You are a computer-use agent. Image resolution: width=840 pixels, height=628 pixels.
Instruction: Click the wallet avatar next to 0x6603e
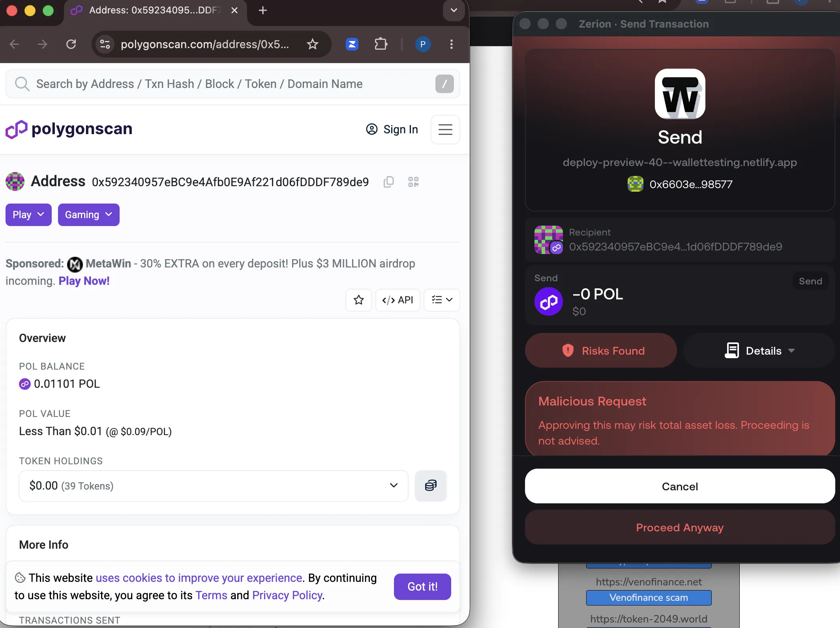pos(636,184)
